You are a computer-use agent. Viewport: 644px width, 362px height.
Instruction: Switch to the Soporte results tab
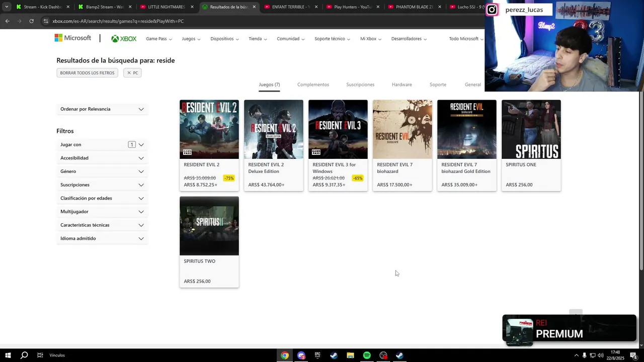[438, 84]
